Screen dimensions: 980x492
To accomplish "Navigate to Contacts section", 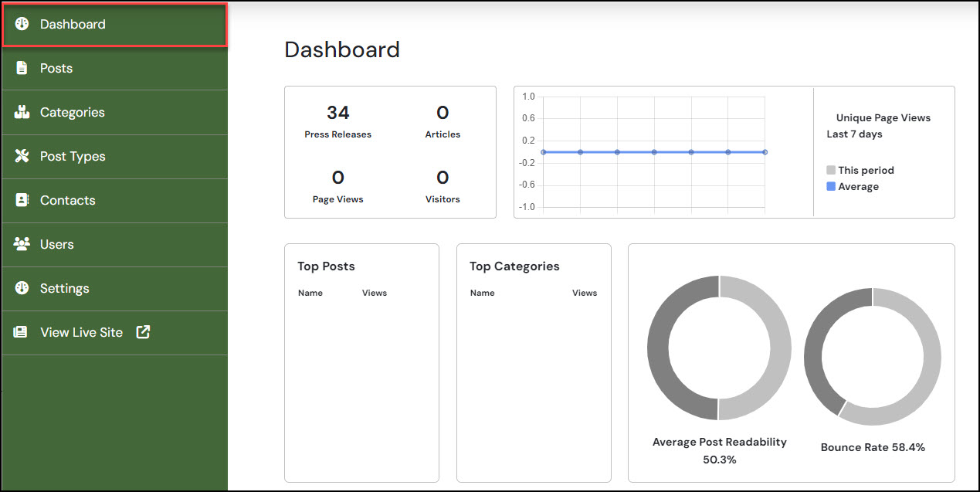I will [114, 200].
